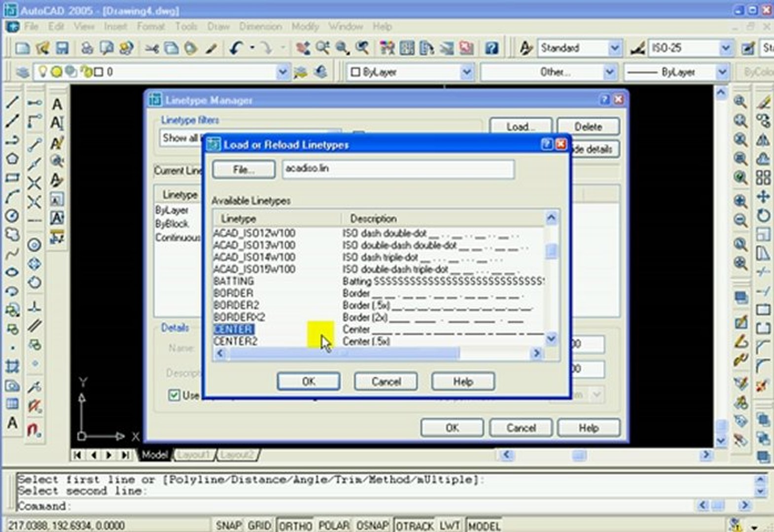Pick the Array modify tool
The image size is (774, 532).
pyautogui.click(x=764, y=177)
